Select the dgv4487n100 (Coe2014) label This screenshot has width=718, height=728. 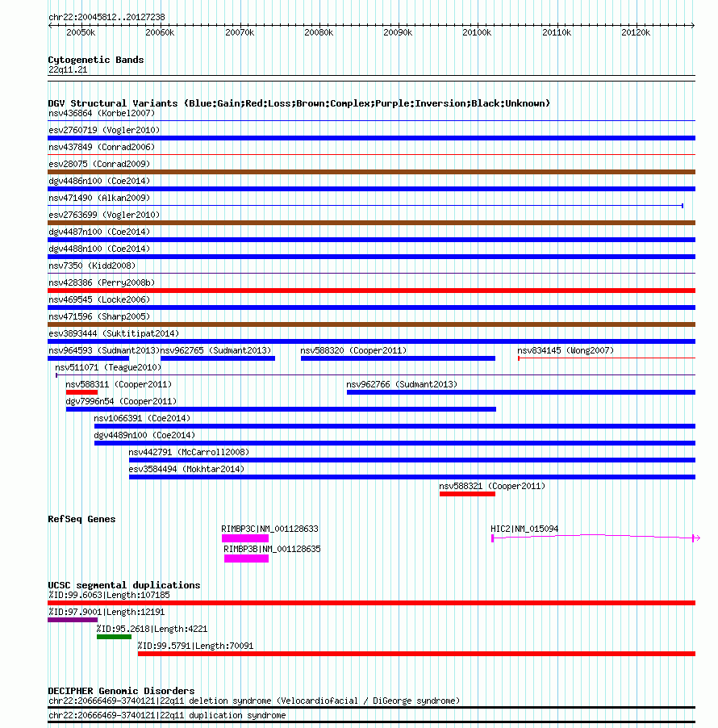(x=99, y=232)
